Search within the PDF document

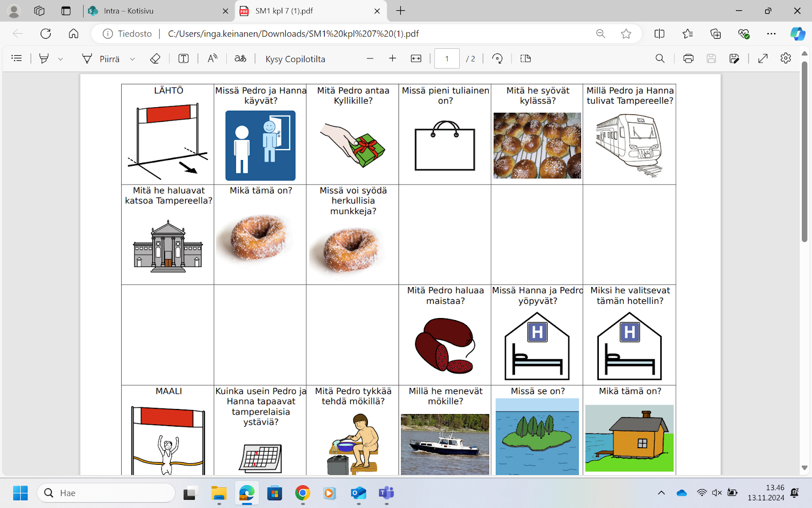[x=660, y=58]
